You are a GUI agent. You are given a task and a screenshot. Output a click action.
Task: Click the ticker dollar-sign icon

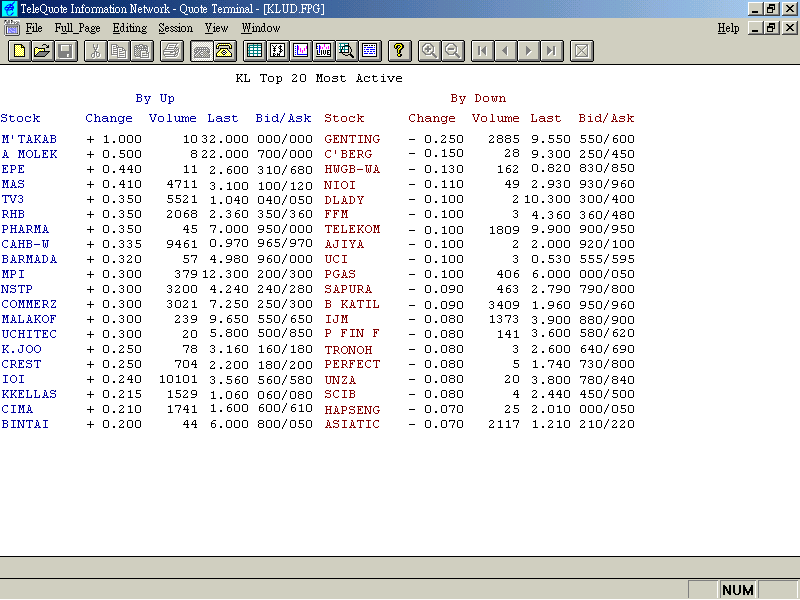point(278,51)
